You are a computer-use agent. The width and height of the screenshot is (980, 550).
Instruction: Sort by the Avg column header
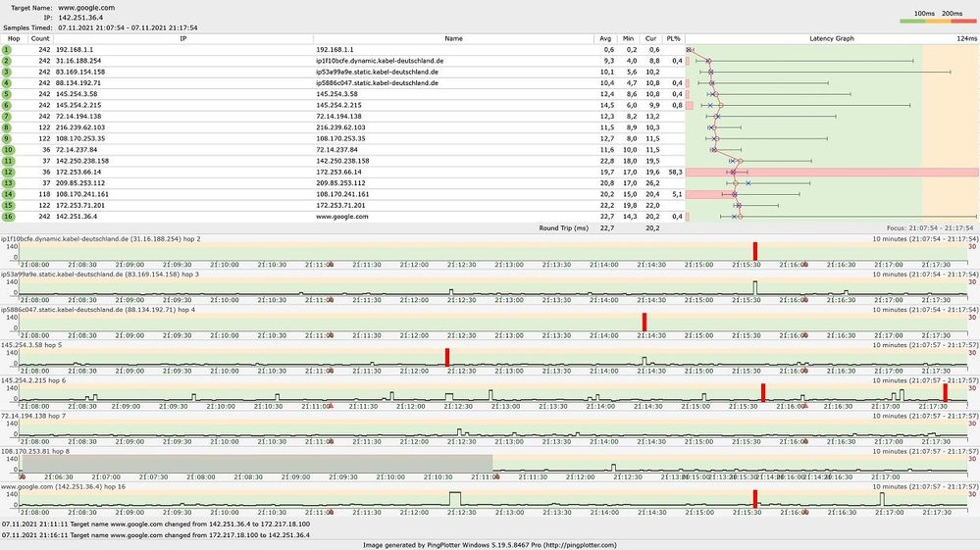pyautogui.click(x=605, y=38)
